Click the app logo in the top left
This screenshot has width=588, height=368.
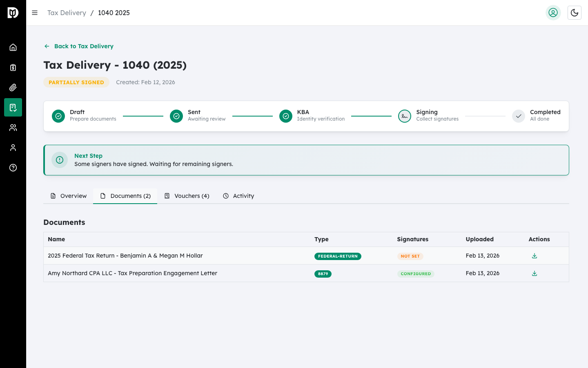(13, 13)
